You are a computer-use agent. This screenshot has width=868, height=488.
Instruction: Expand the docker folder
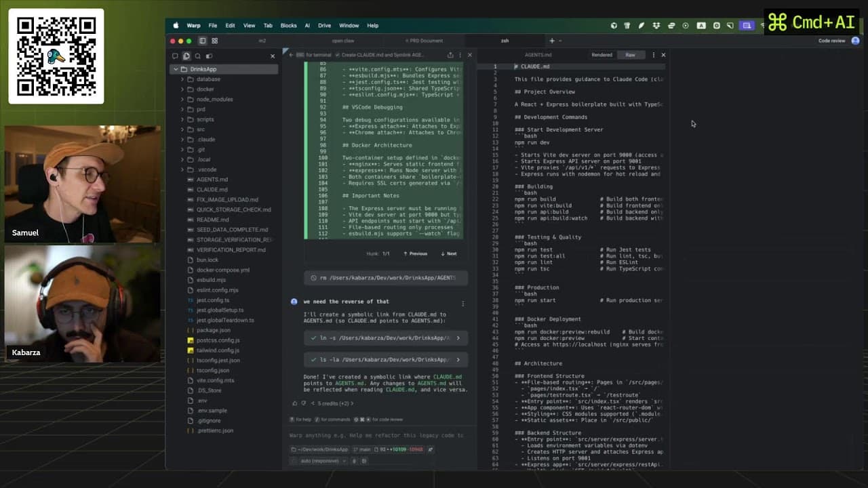pos(182,89)
